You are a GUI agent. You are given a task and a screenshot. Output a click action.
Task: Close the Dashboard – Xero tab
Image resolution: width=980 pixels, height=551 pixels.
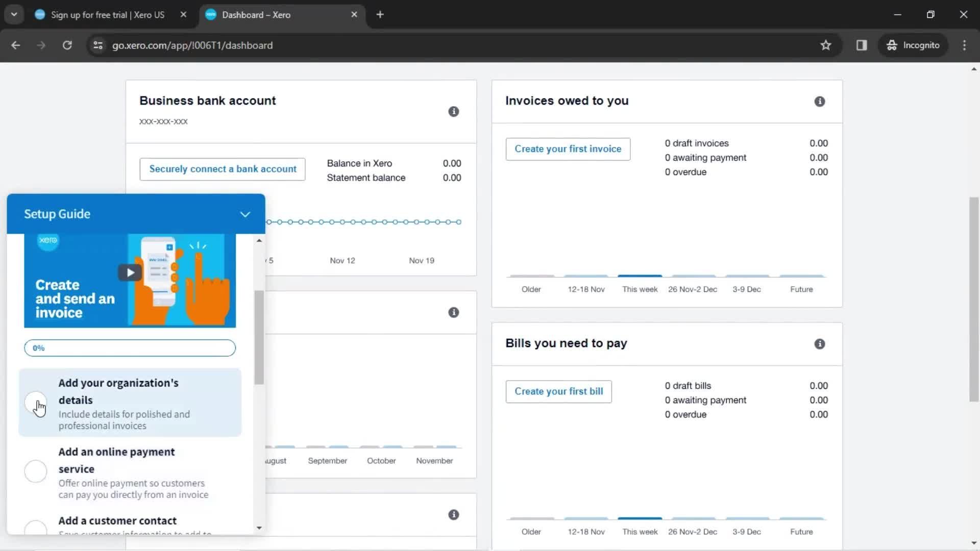tap(354, 14)
